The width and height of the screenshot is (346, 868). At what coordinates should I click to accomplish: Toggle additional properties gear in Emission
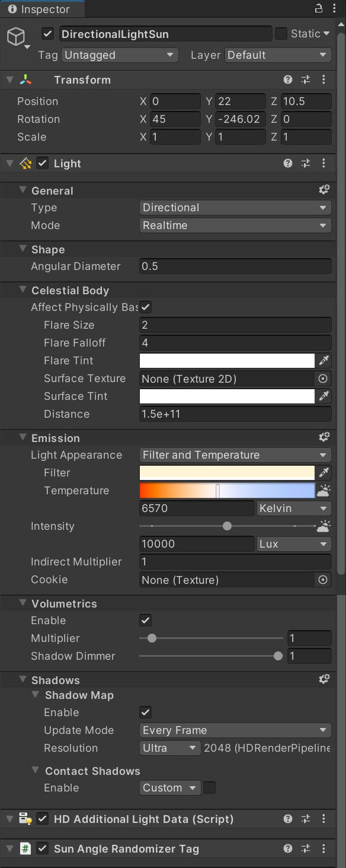pos(324,437)
